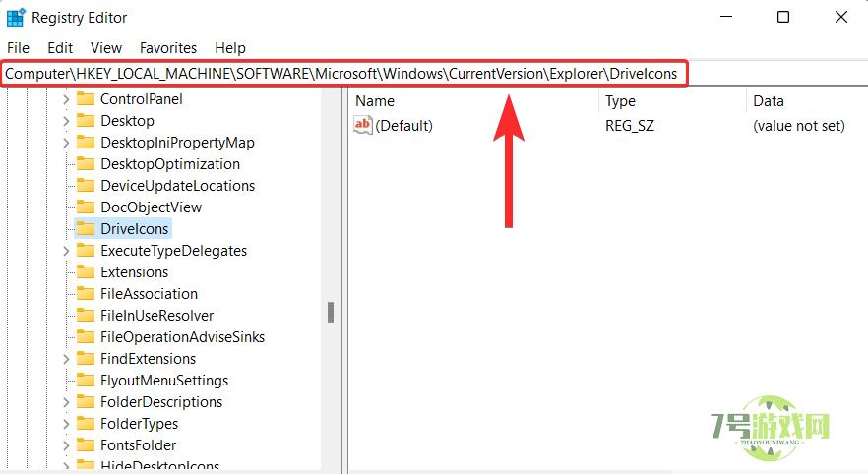Screen dimensions: 868x474
Task: Expand the ControlPanel key
Action: tap(66, 99)
